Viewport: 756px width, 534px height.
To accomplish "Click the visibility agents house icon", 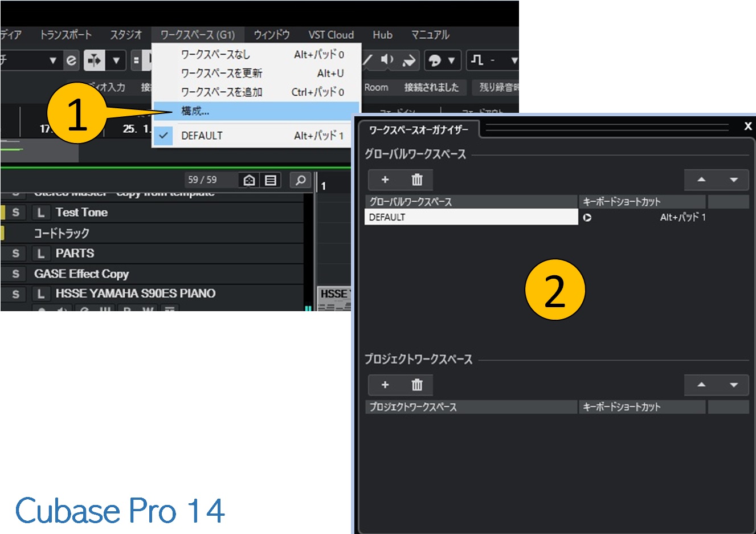I will (250, 181).
